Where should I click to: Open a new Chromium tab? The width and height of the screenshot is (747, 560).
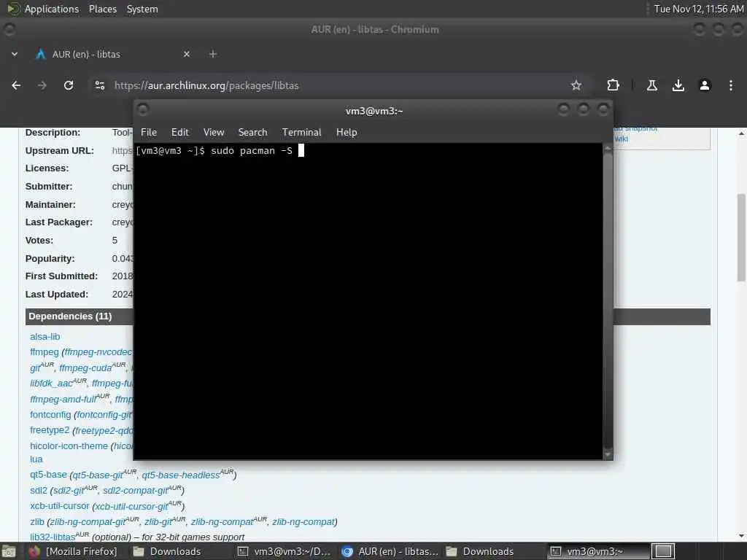213,54
